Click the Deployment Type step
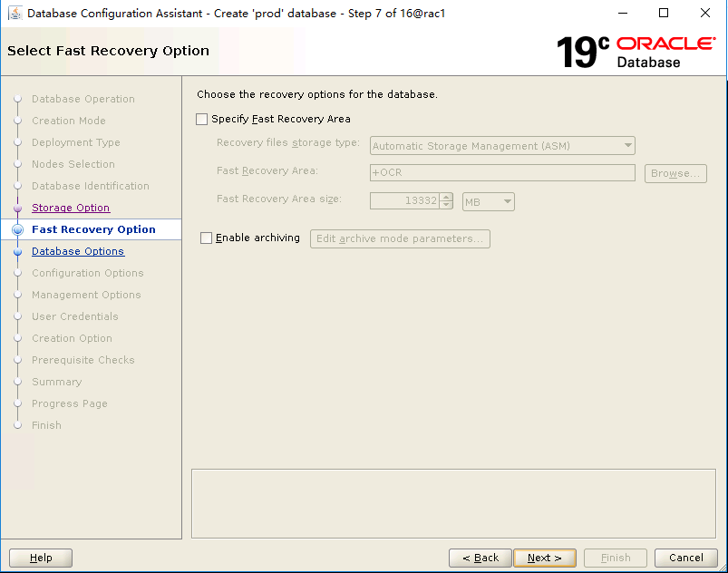728x573 pixels. point(75,142)
